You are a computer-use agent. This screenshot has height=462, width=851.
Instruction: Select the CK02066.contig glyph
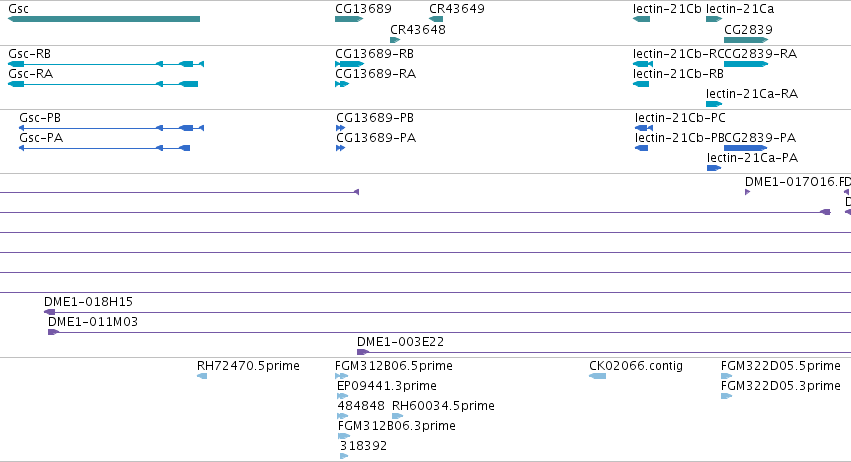click(598, 376)
